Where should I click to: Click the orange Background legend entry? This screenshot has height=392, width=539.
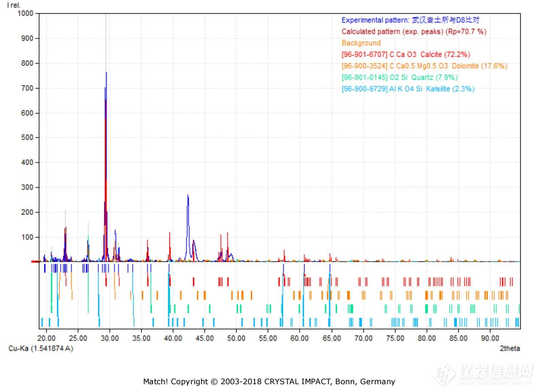tap(361, 43)
